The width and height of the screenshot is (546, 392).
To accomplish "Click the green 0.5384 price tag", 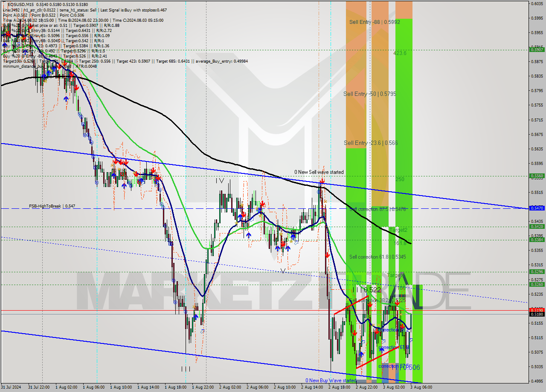I will (537, 239).
